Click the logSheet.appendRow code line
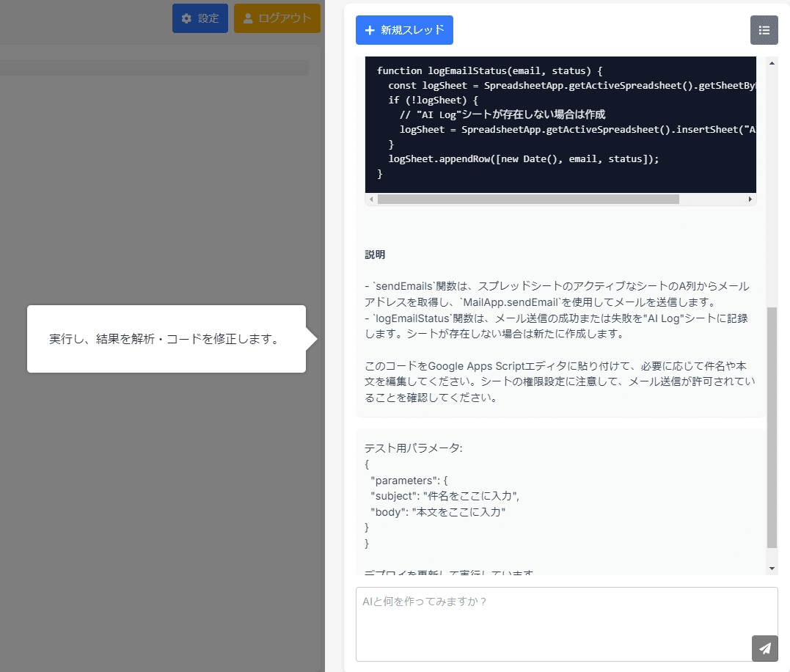The height and width of the screenshot is (672, 790). click(x=524, y=159)
